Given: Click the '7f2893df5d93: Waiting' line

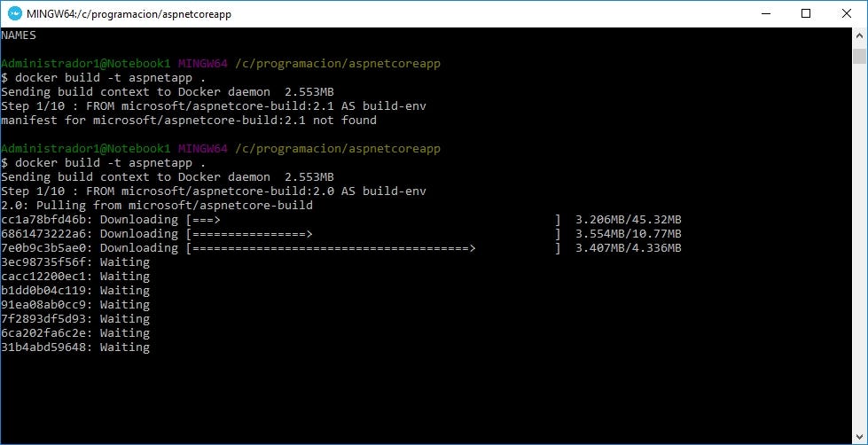Looking at the screenshot, I should [75, 319].
